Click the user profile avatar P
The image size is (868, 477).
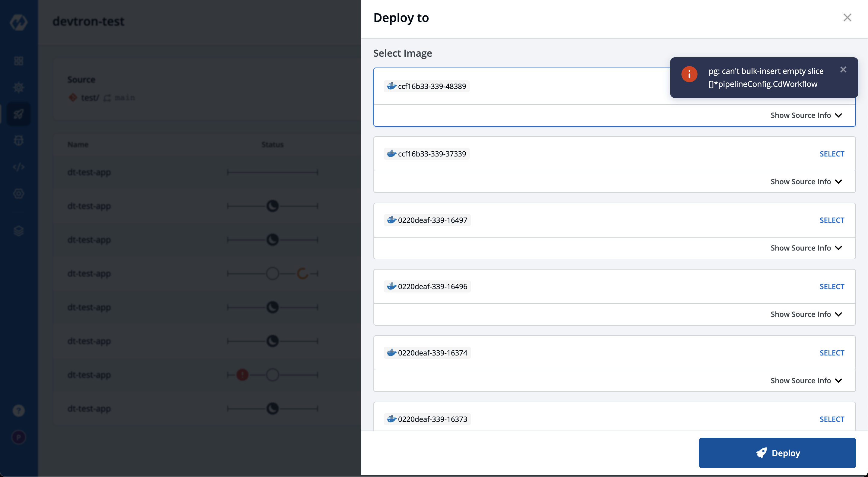(x=18, y=437)
